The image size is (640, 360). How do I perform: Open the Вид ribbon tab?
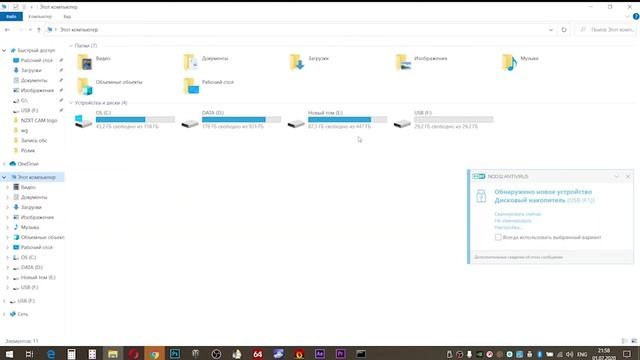pos(67,16)
